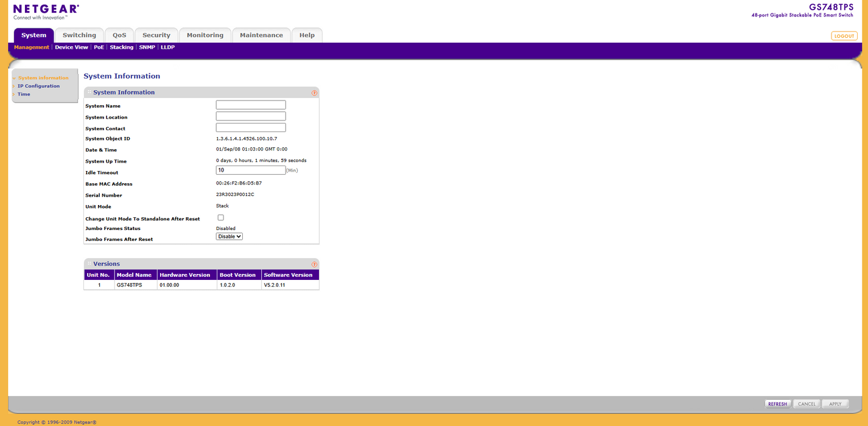Click Serial Number value 23R3023P0012C
Image resolution: width=868 pixels, height=426 pixels.
235,195
